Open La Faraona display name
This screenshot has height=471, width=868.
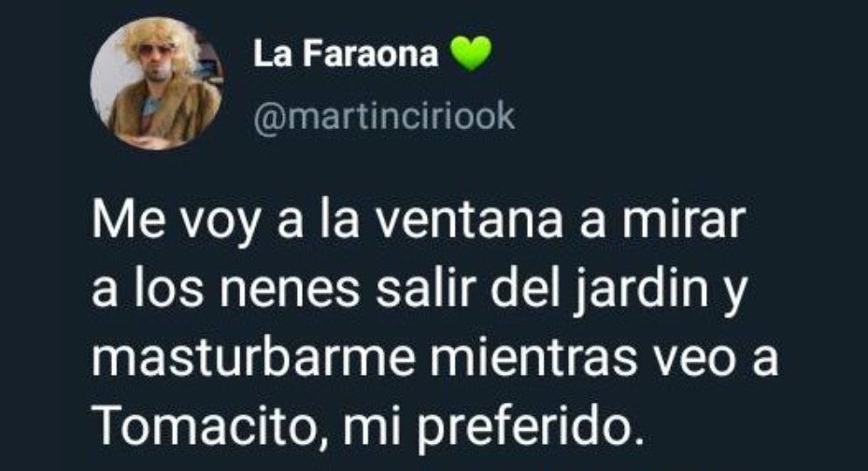346,54
